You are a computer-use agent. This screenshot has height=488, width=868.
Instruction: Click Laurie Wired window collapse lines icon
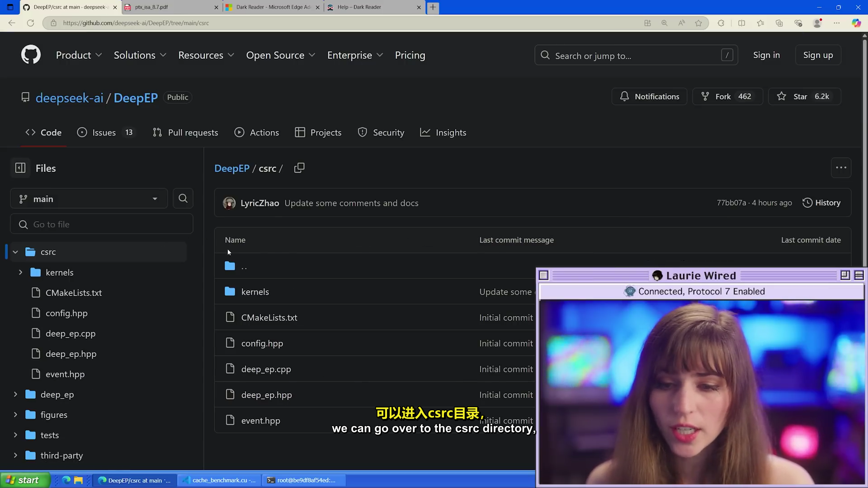point(859,275)
